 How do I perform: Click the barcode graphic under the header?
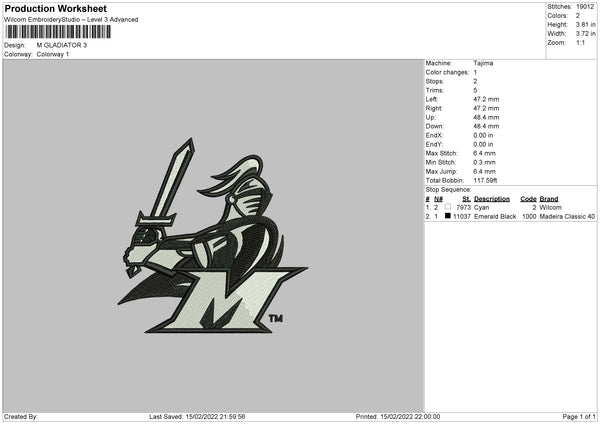click(x=58, y=32)
